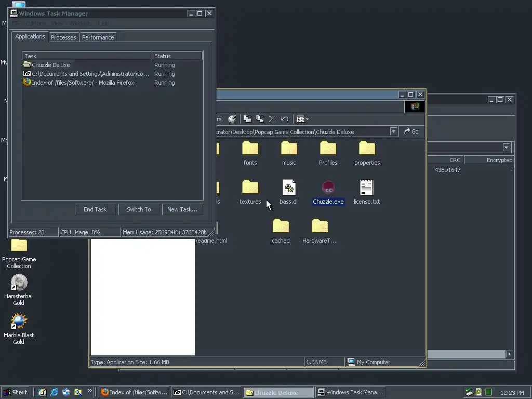
Task: Select the Chuzzle Deluxe task row
Action: (112, 65)
